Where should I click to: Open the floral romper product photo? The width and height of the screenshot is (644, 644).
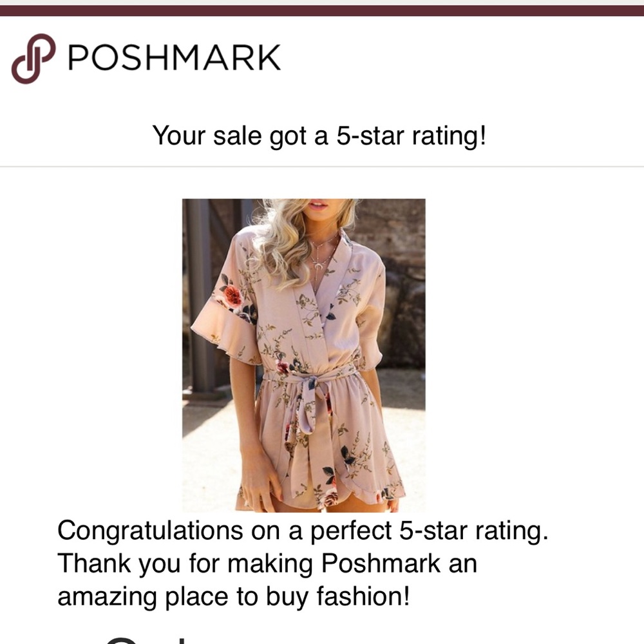[303, 354]
